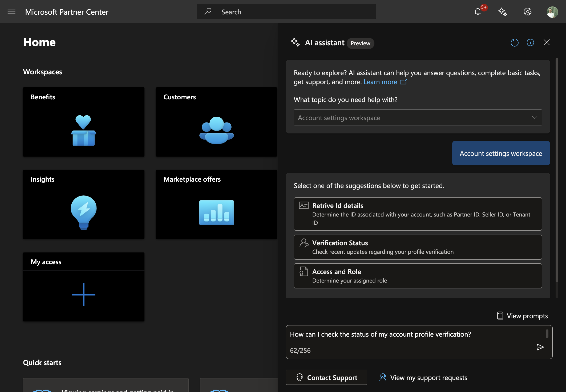The image size is (566, 392).
Task: Click the Insights lightbulb icon
Action: [84, 213]
